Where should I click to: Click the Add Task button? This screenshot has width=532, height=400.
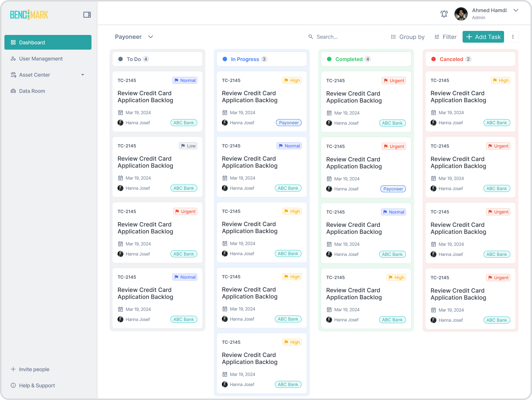coord(483,37)
